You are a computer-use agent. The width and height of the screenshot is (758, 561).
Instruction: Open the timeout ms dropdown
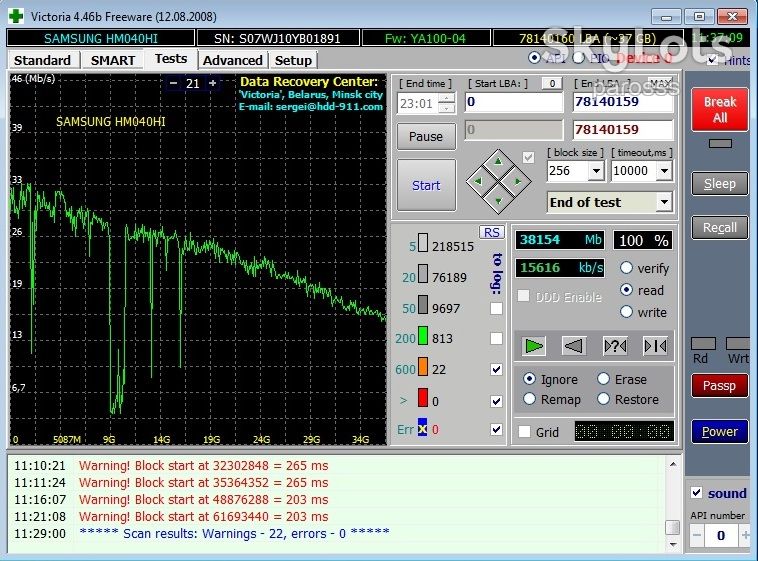665,171
